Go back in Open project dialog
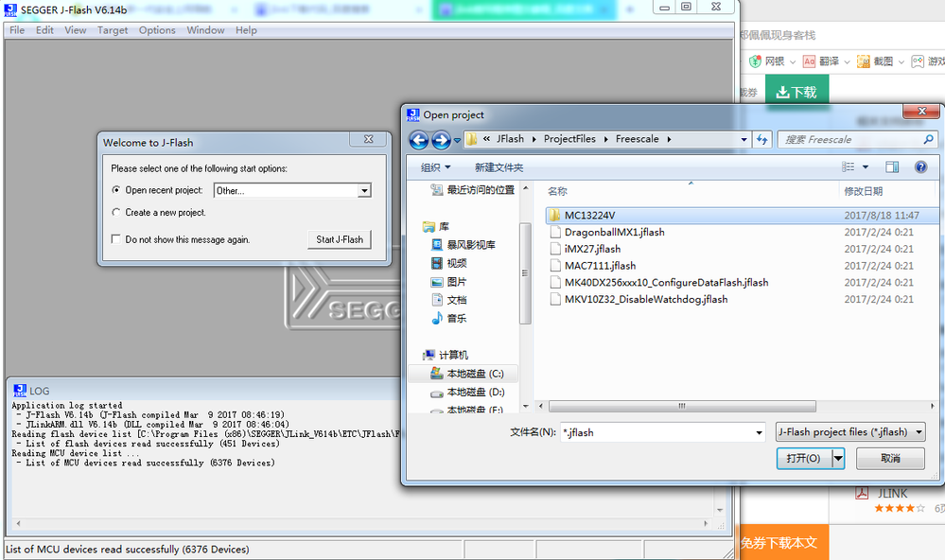The height and width of the screenshot is (560, 945). click(x=419, y=140)
